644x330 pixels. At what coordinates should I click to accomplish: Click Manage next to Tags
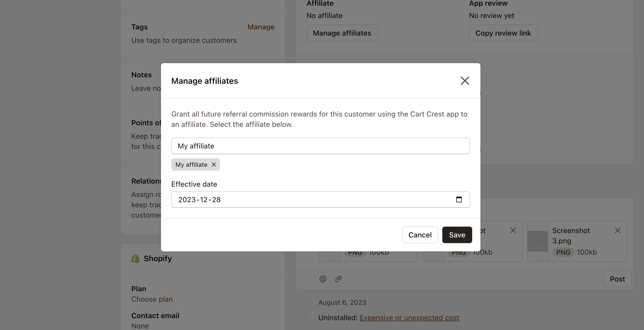pos(261,27)
